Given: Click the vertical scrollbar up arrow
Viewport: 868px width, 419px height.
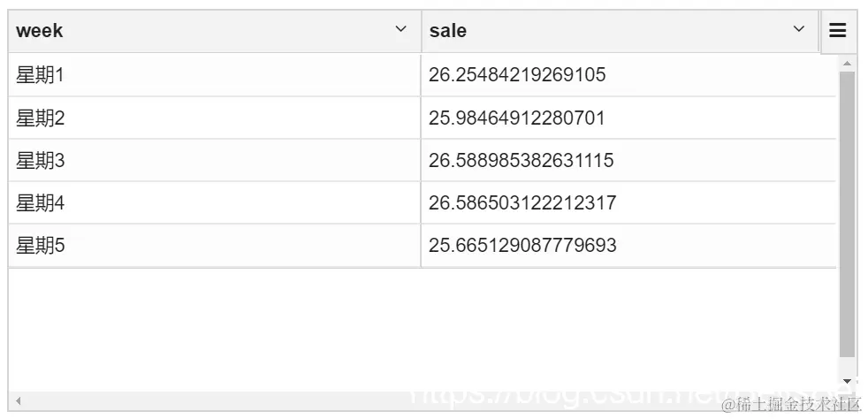Looking at the screenshot, I should [847, 63].
